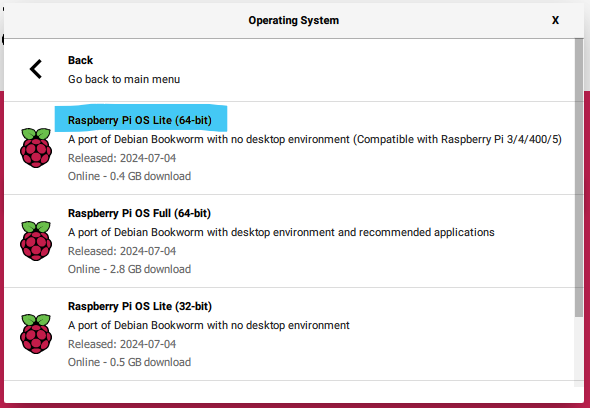Click raspberry icon beside OS Lite 32-bit
The image size is (590, 408).
pyautogui.click(x=36, y=334)
